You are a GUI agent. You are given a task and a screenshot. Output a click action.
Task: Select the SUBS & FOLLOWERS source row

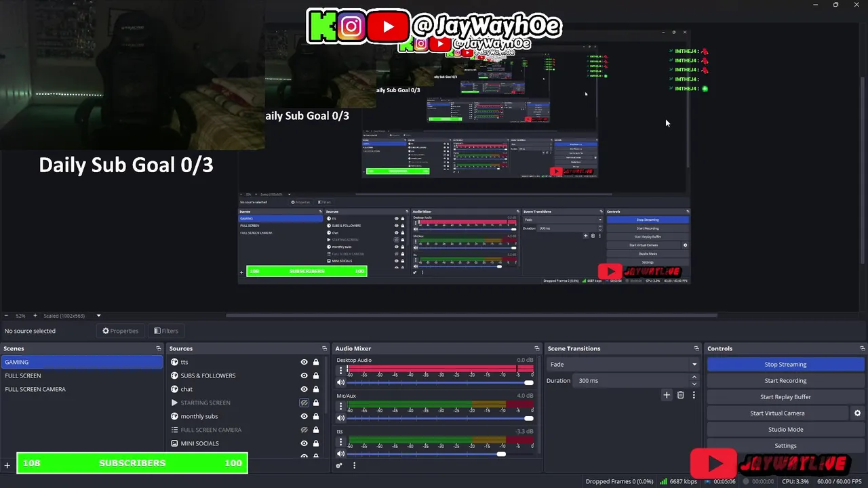tap(244, 375)
